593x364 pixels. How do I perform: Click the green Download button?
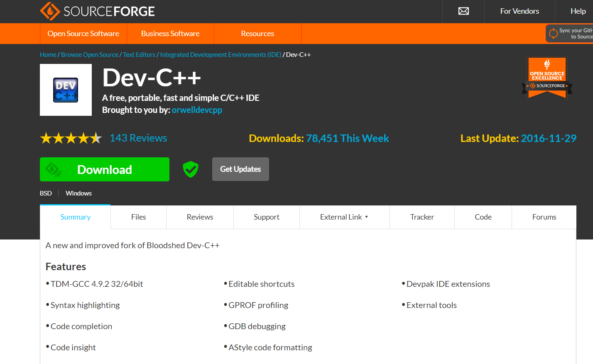[105, 169]
